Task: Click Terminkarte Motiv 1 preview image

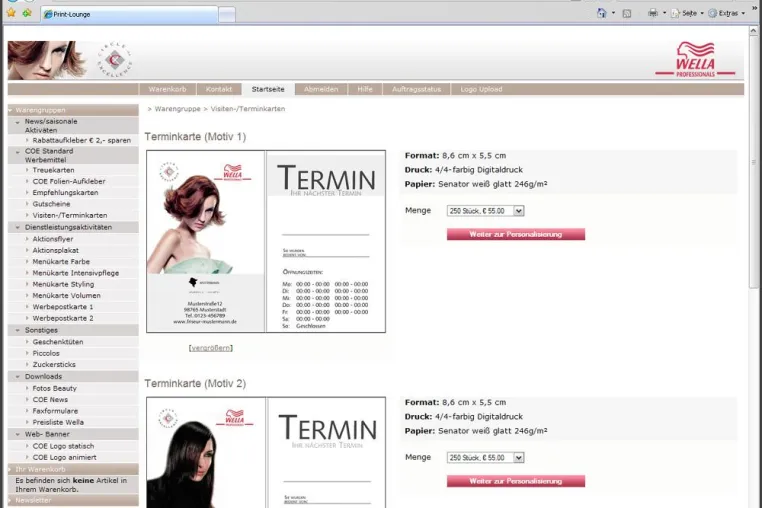Action: point(266,242)
